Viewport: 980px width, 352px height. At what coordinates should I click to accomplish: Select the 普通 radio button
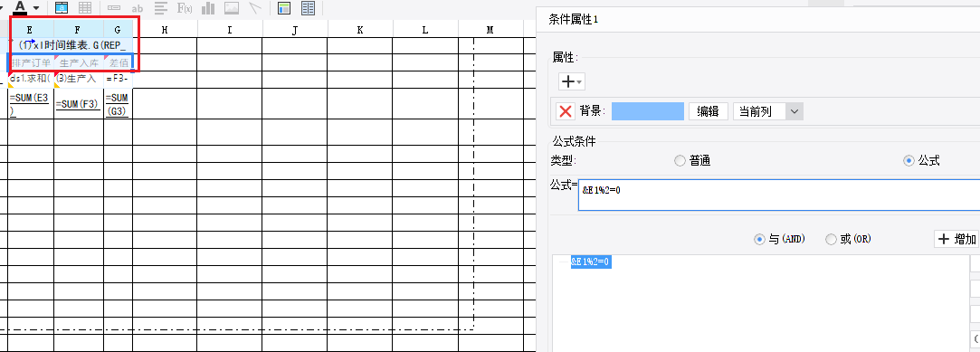680,161
